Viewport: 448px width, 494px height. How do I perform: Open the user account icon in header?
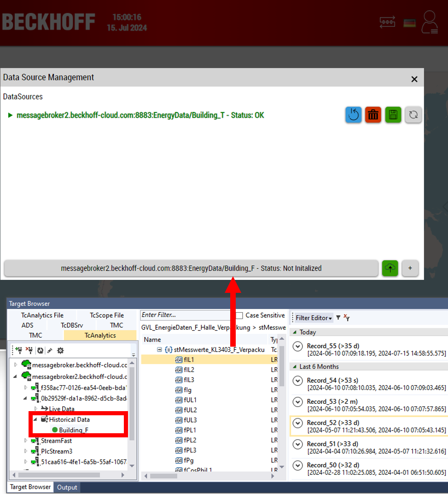click(x=431, y=23)
